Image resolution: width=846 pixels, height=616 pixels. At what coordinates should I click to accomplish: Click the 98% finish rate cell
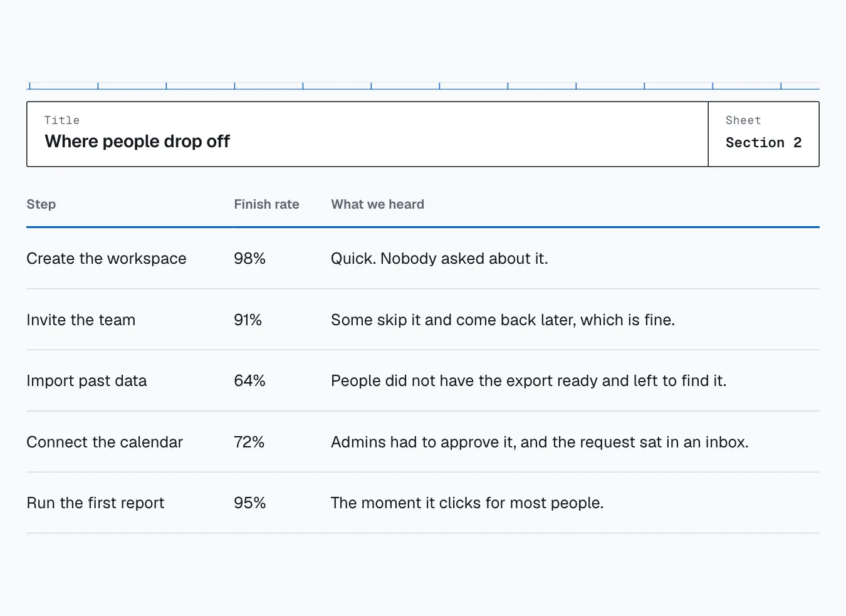pyautogui.click(x=249, y=258)
